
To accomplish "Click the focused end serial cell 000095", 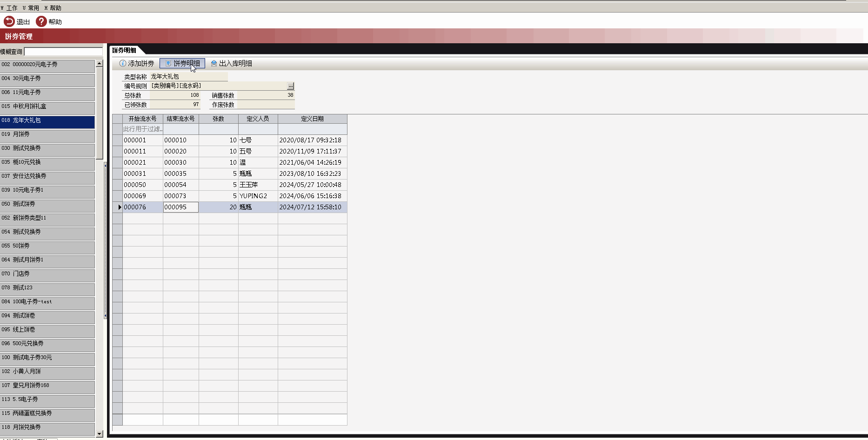I will [x=181, y=207].
